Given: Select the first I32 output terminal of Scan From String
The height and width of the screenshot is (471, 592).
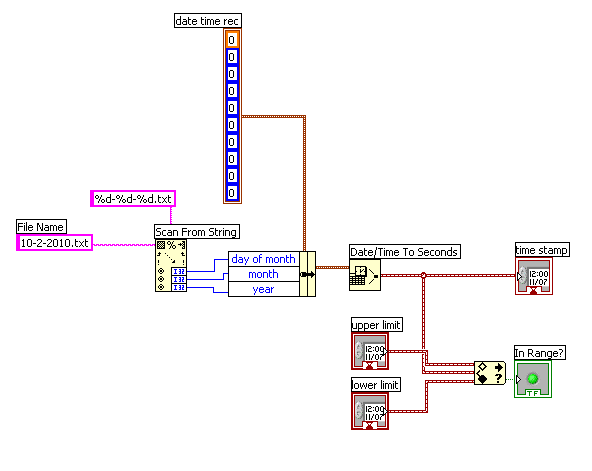Looking at the screenshot, I should pos(179,271).
